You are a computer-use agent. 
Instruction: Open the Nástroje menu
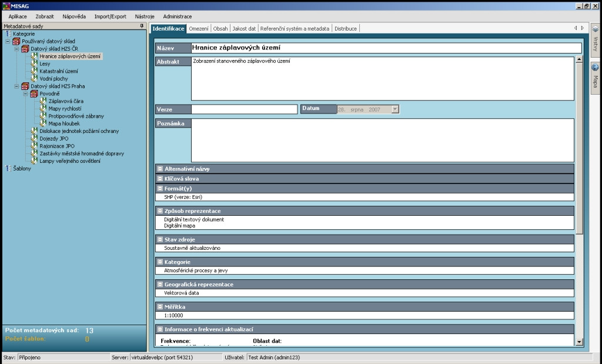(145, 16)
